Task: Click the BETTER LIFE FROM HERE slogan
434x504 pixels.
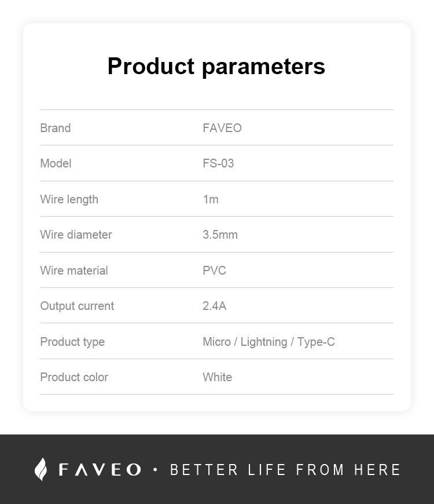Action: (x=285, y=470)
